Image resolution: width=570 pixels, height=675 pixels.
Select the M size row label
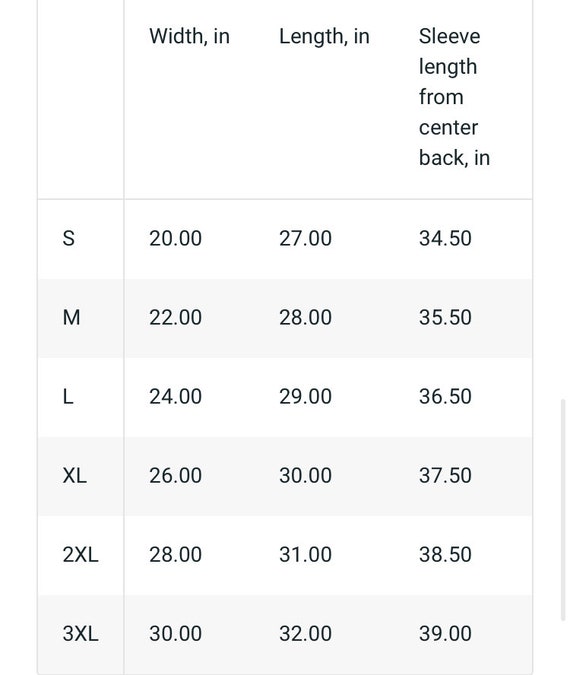pyautogui.click(x=71, y=318)
